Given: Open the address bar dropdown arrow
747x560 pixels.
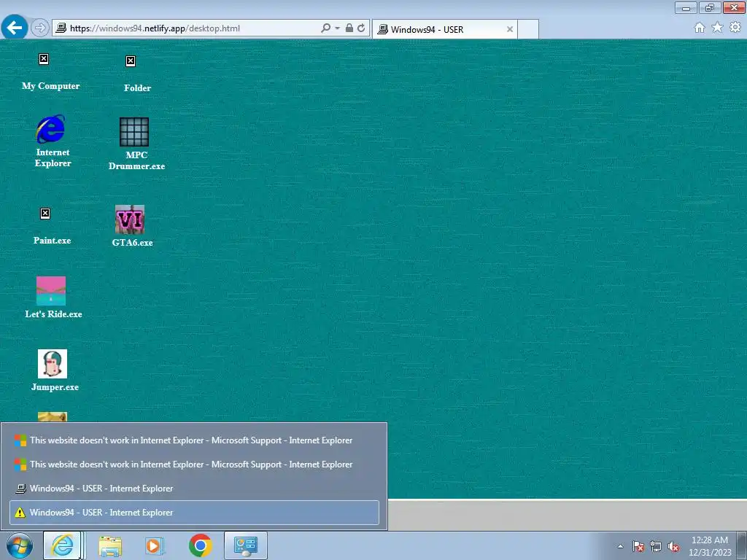Looking at the screenshot, I should (x=337, y=28).
